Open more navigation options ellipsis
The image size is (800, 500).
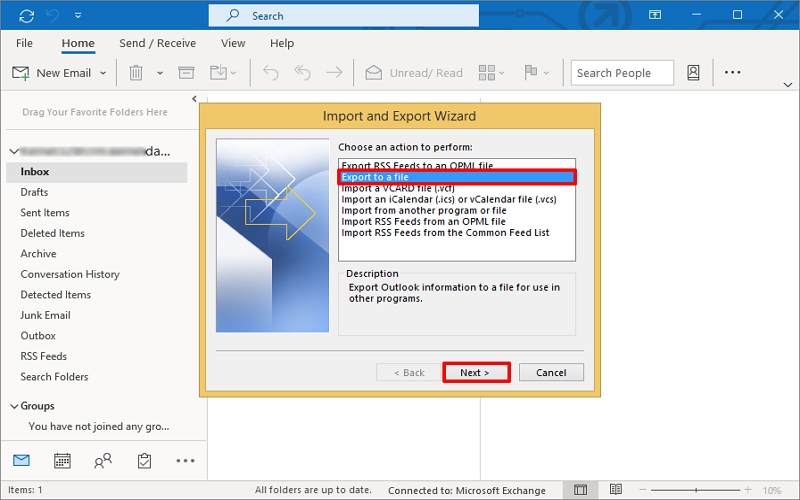coord(185,461)
